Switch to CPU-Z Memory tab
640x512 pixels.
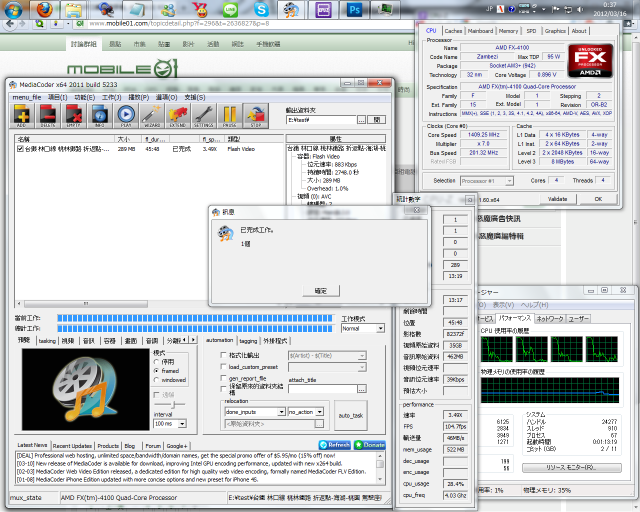click(508, 31)
